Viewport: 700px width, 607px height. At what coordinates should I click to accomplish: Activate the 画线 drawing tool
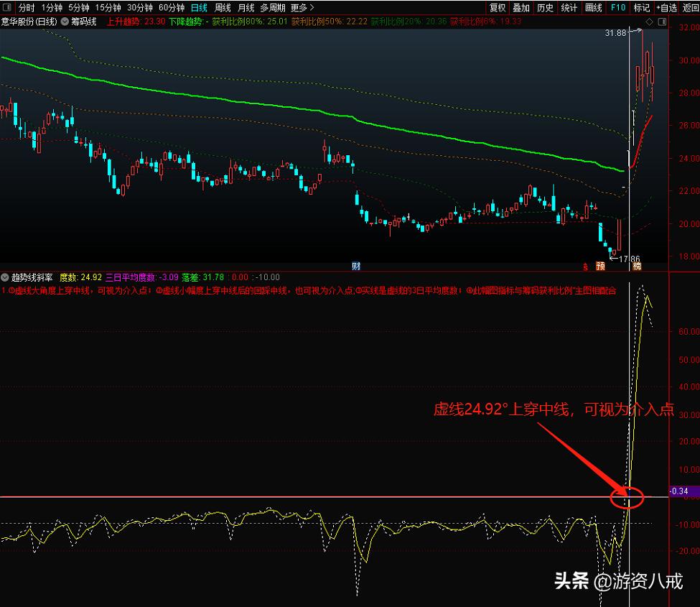point(593,7)
